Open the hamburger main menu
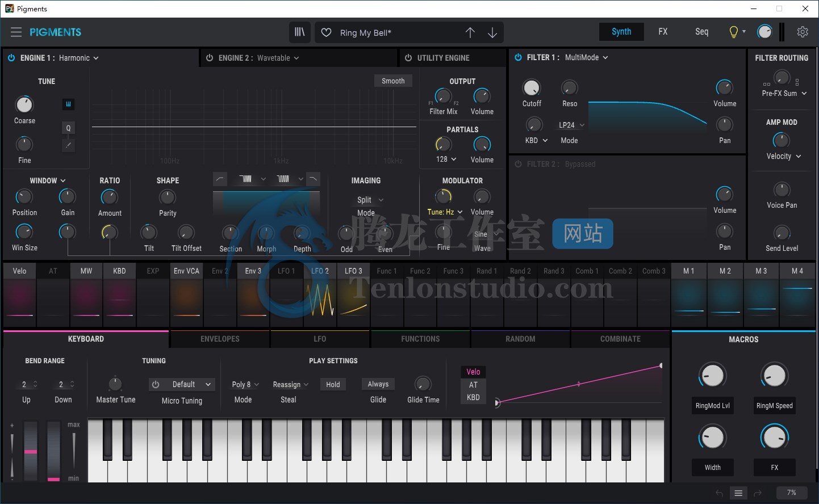This screenshot has height=504, width=819. 16,32
